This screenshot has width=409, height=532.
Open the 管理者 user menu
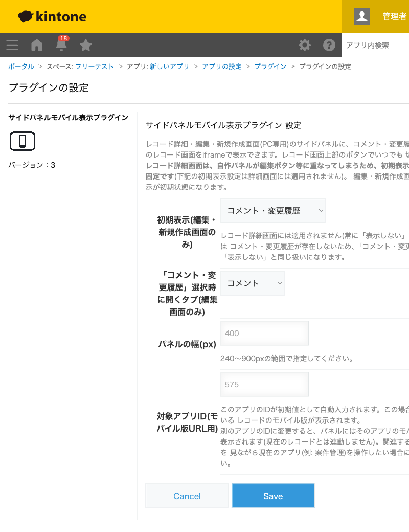point(394,16)
